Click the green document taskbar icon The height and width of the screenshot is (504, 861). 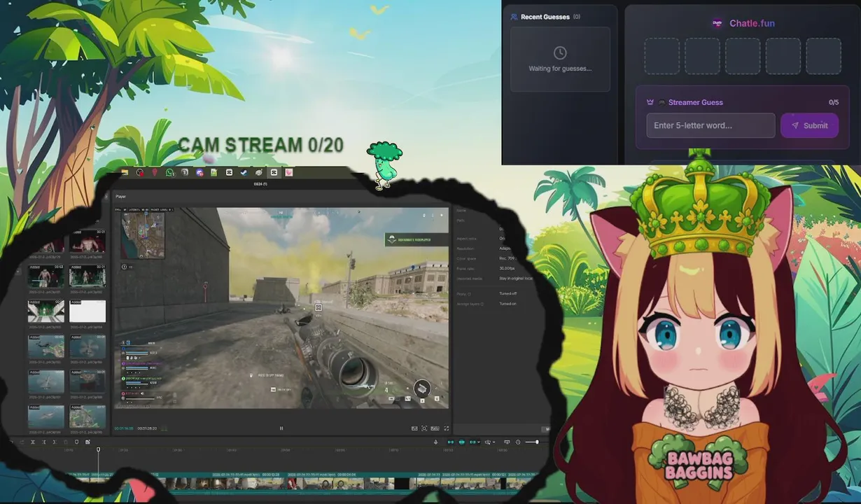(214, 172)
